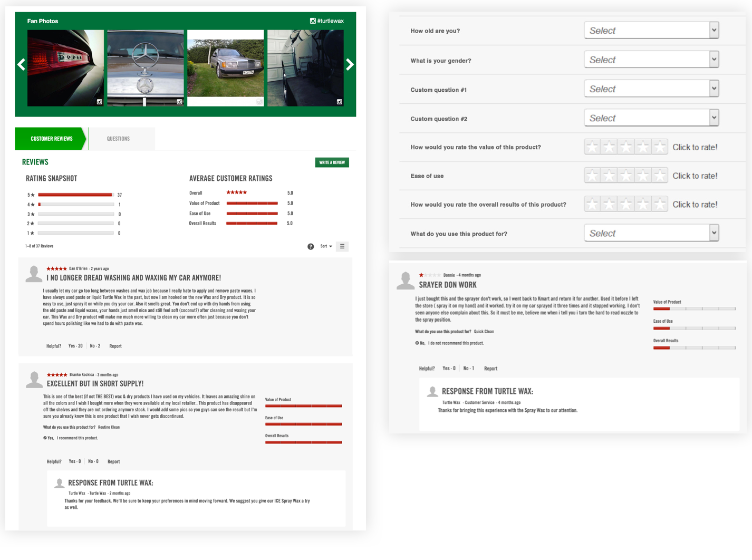Expand the 'What is your gender?' select
Image resolution: width=752 pixels, height=560 pixels.
651,60
